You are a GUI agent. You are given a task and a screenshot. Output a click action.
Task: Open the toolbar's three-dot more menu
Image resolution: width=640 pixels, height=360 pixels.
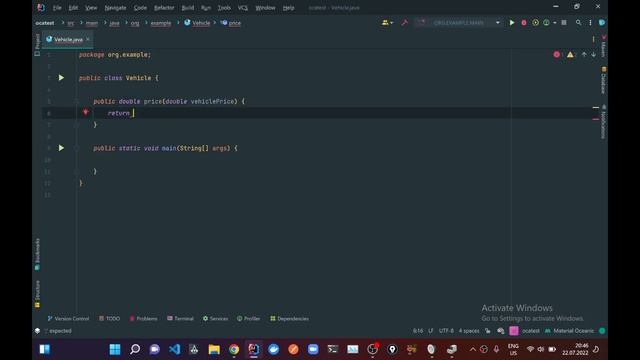[590, 23]
